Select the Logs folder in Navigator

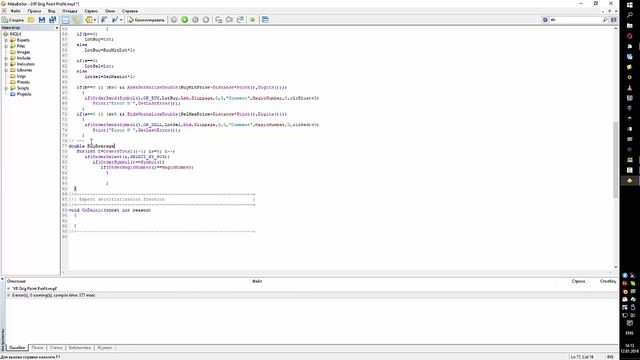point(21,76)
